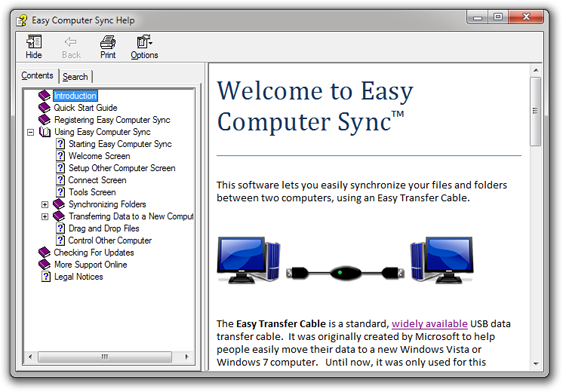563x392 pixels.
Task: Open Setup Other Computer Screen topic
Action: pos(122,168)
